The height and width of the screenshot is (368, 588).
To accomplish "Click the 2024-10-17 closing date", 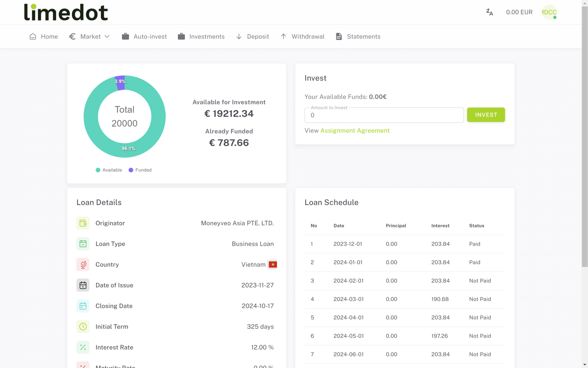I will (258, 306).
